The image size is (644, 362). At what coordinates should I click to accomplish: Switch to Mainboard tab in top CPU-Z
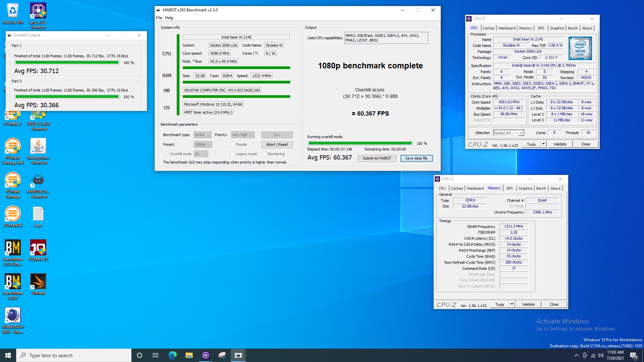506,28
